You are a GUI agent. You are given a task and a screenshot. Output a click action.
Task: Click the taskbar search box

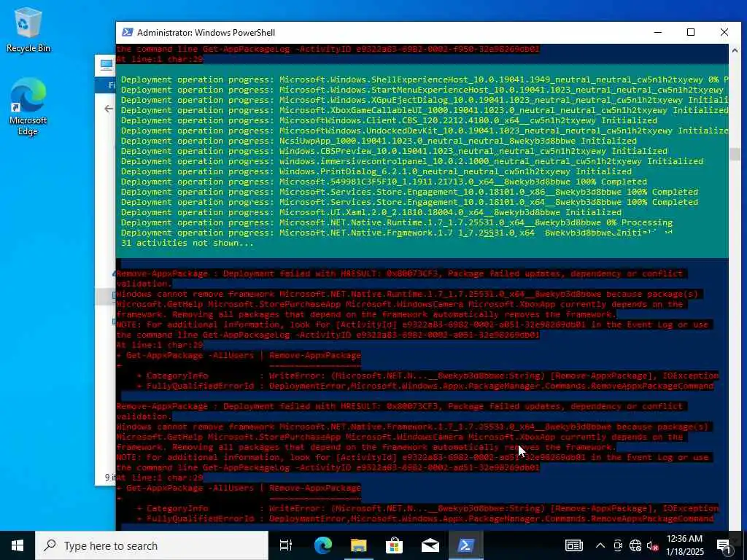[152, 545]
